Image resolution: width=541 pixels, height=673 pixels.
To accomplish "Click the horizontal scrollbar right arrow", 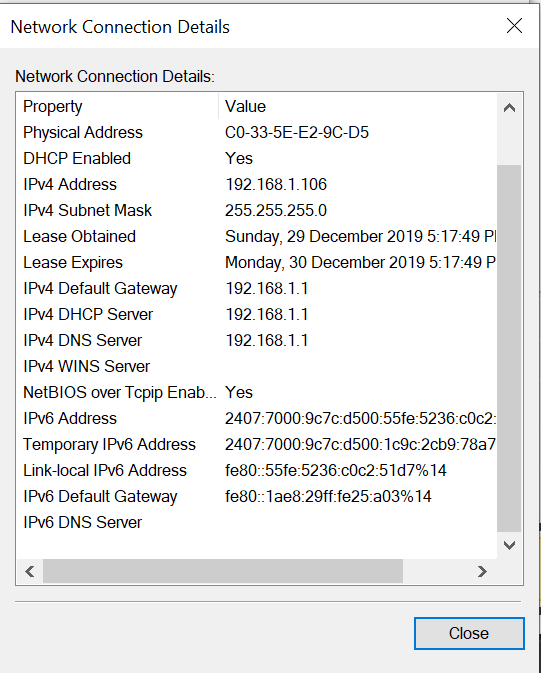I will point(482,571).
